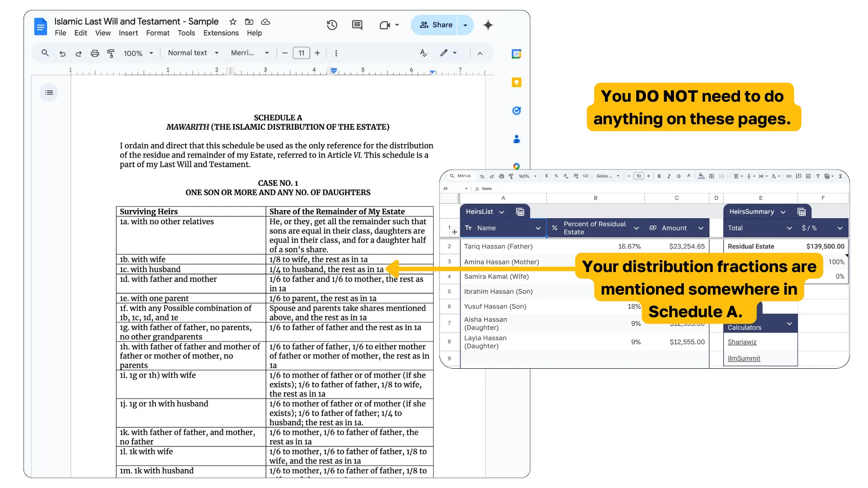Image resolution: width=868 pixels, height=488 pixels.
Task: Star the Islamic Last Will document
Action: click(233, 21)
